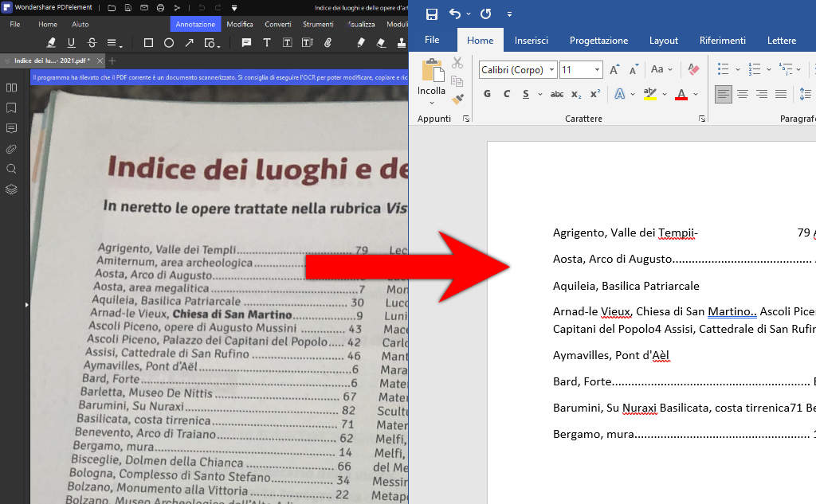Undo last action in Word
Viewport: 816px width, 504px height.
click(455, 14)
